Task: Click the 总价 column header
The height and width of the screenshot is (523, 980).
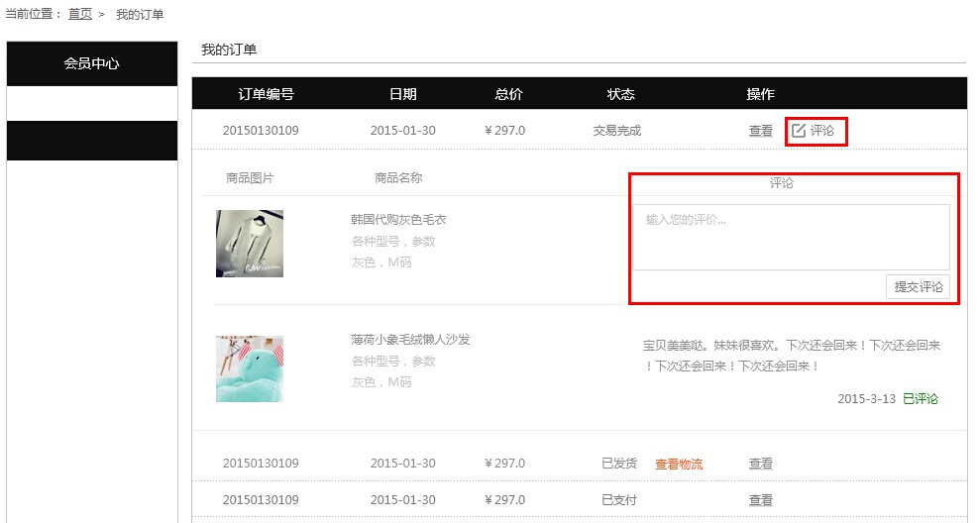Action: (508, 94)
